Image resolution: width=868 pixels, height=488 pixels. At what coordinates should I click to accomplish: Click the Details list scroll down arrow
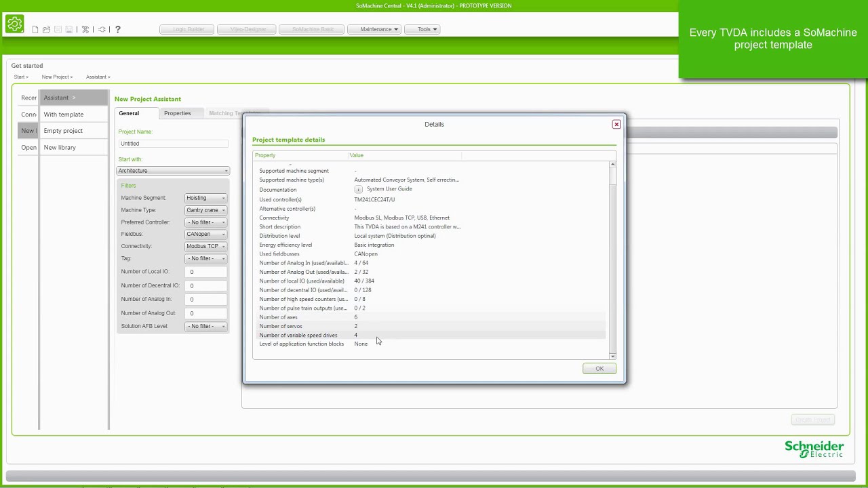click(x=613, y=356)
